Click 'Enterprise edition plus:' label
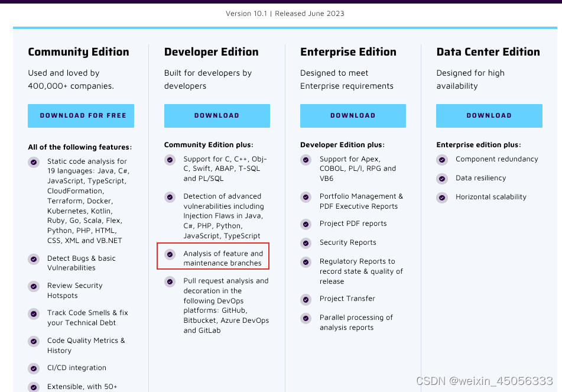Screen dimensions: 562x392 (x=479, y=145)
